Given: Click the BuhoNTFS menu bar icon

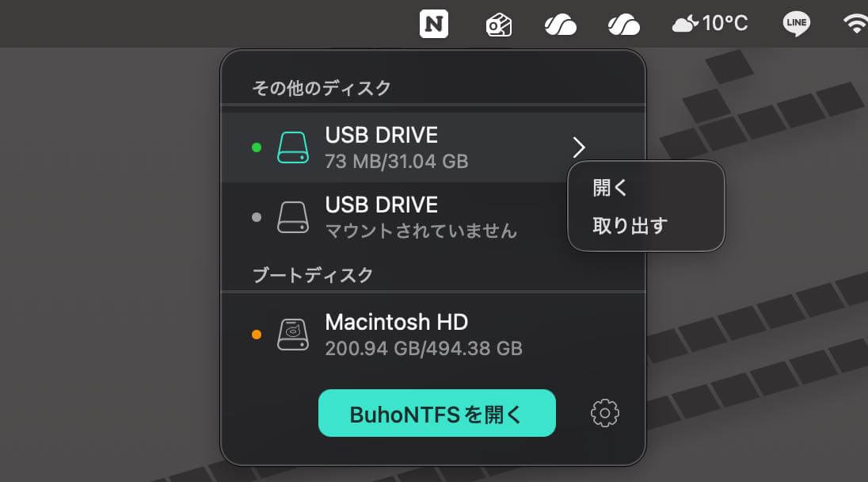Looking at the screenshot, I should pos(498,23).
